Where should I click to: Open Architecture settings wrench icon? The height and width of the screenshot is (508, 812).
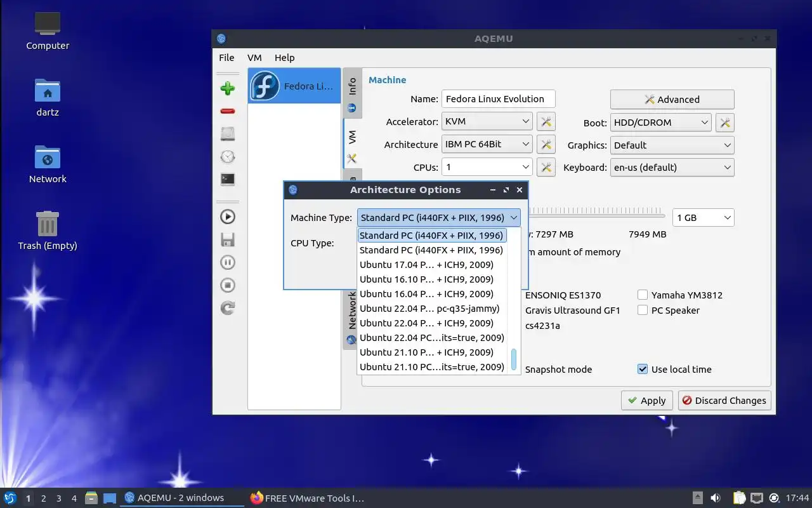546,145
